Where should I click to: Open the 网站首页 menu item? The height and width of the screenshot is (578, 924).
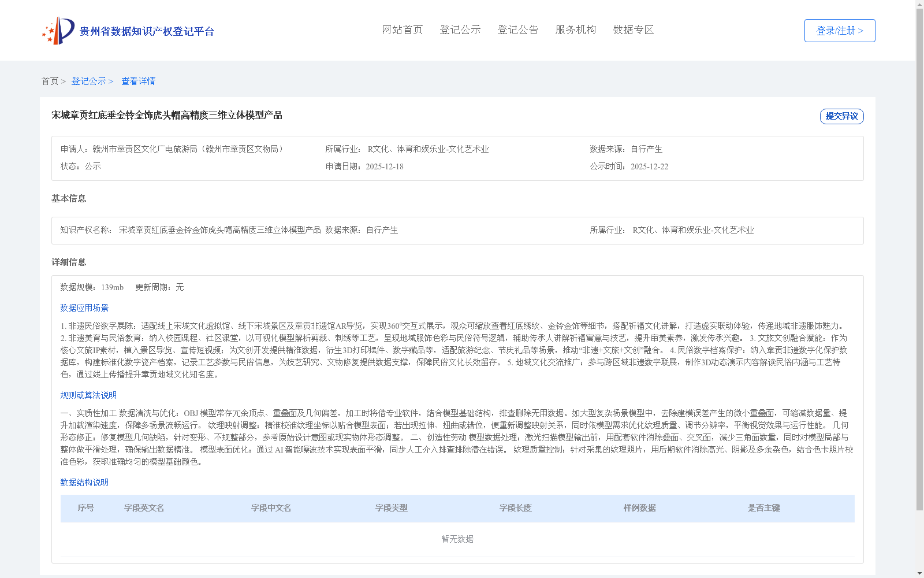pyautogui.click(x=403, y=30)
